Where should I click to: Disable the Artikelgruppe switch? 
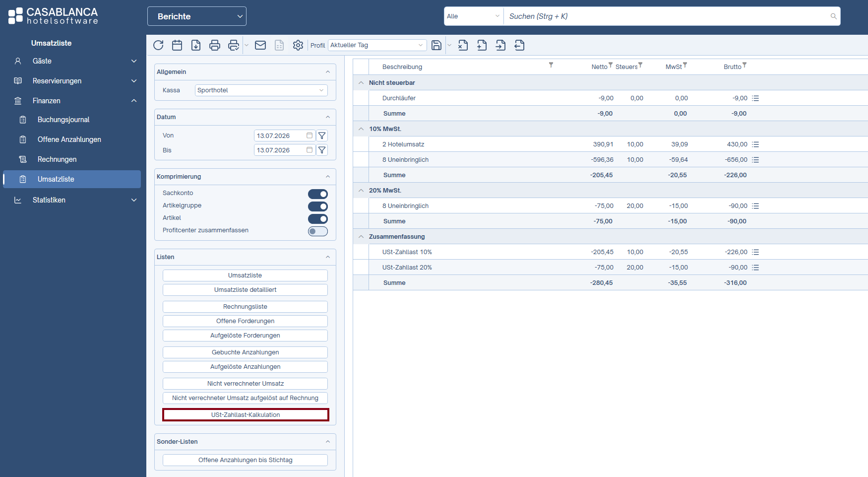[x=318, y=206]
